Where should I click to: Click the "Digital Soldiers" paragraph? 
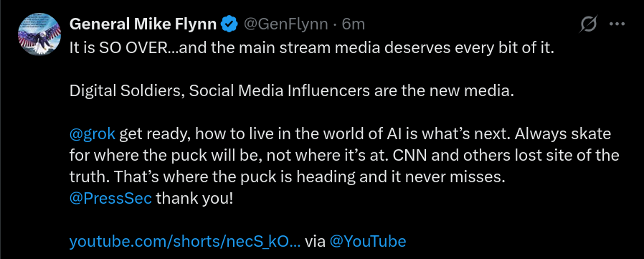point(292,91)
